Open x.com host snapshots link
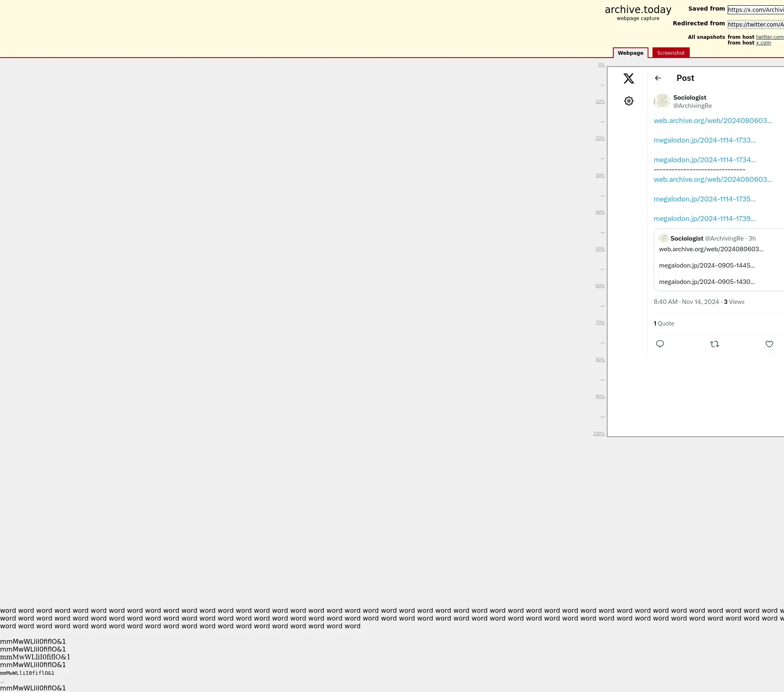The height and width of the screenshot is (692, 784). point(763,43)
